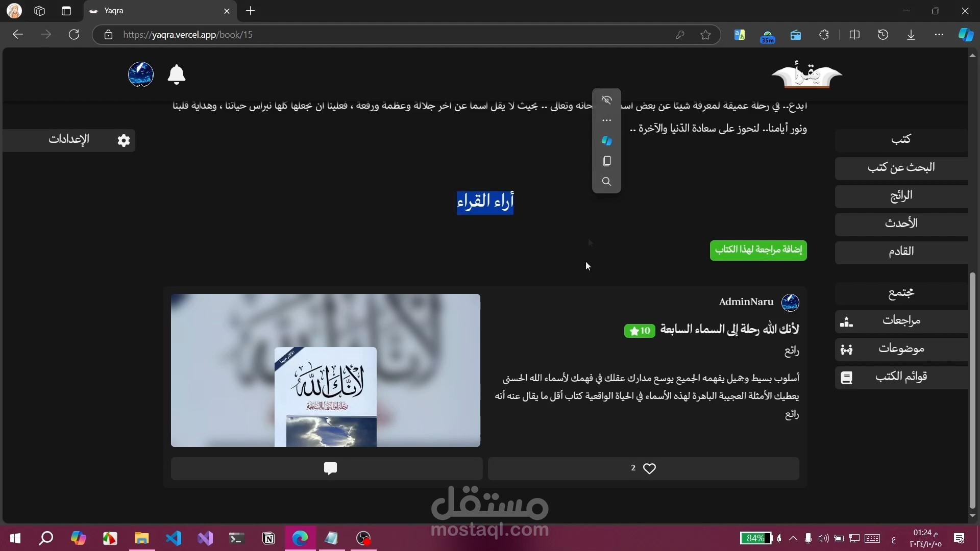
Task: Ask Copilot from selection toolbar
Action: (606, 141)
